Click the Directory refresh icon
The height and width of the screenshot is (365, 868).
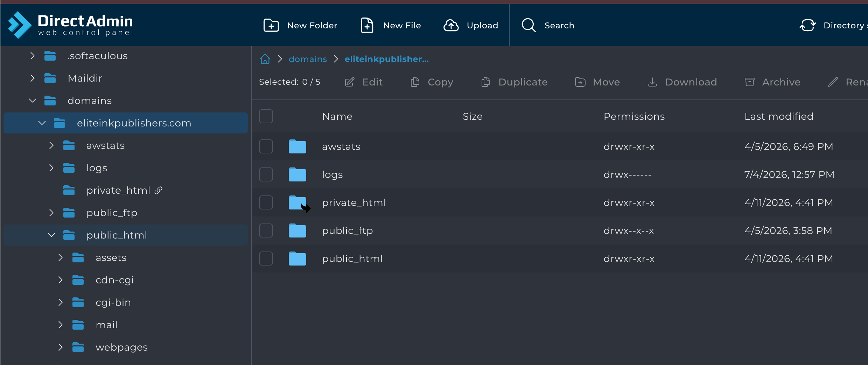click(807, 26)
